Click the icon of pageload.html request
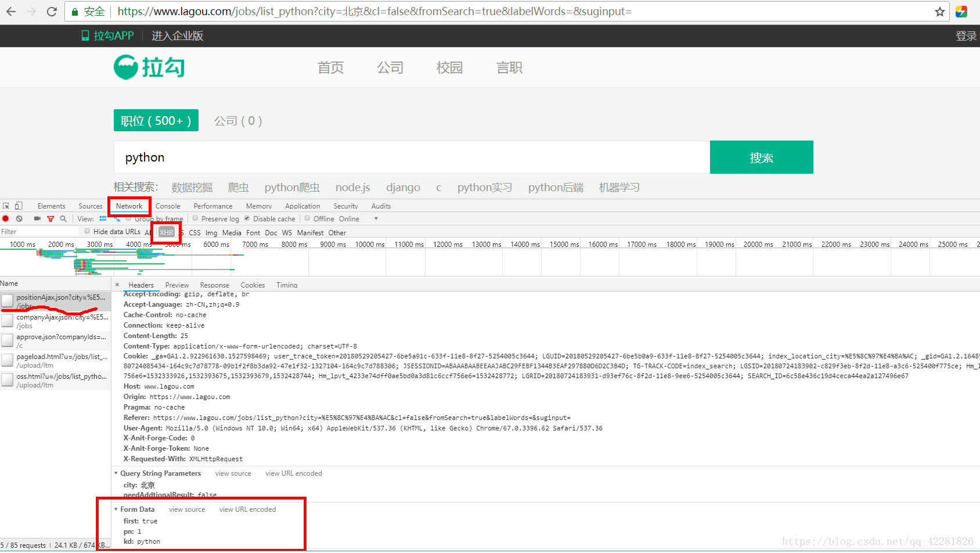Screen dimensions: 980x553 [x=8, y=360]
